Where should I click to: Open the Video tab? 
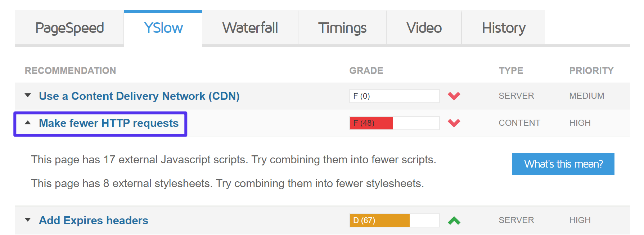pyautogui.click(x=424, y=28)
